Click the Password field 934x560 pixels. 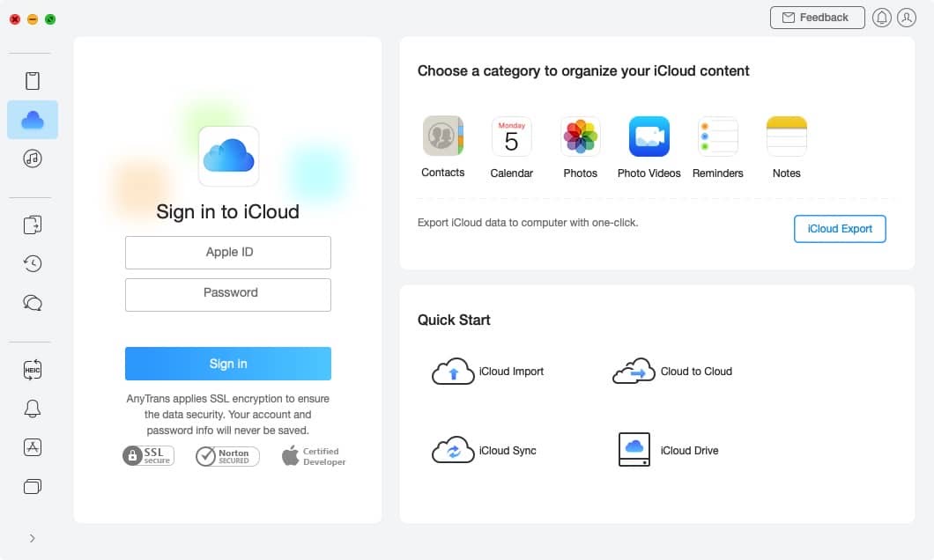(x=228, y=295)
